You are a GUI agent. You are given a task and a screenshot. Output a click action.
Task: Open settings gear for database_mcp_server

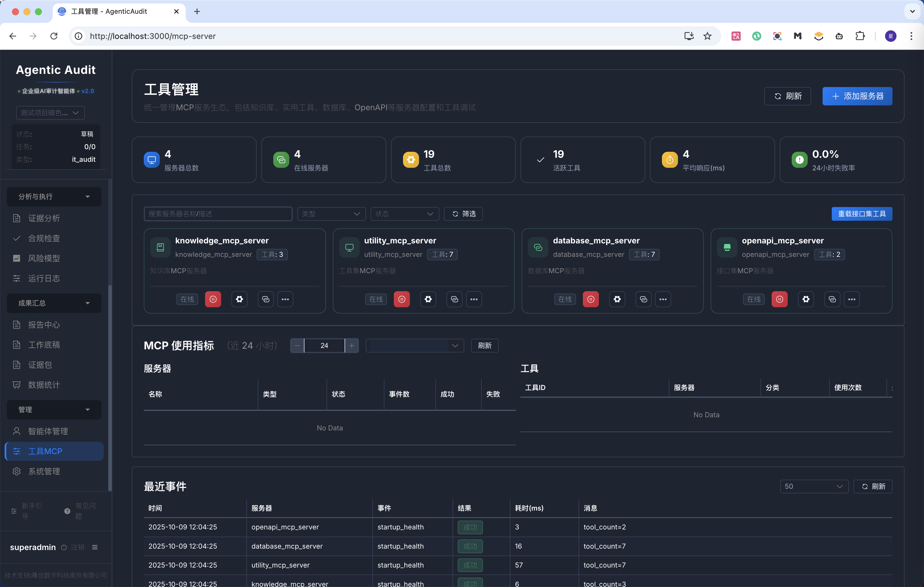pyautogui.click(x=617, y=299)
